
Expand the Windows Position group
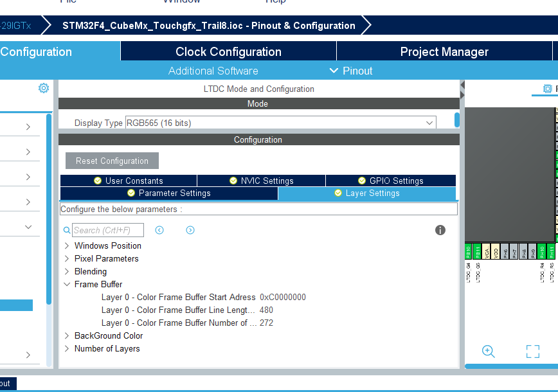click(67, 245)
